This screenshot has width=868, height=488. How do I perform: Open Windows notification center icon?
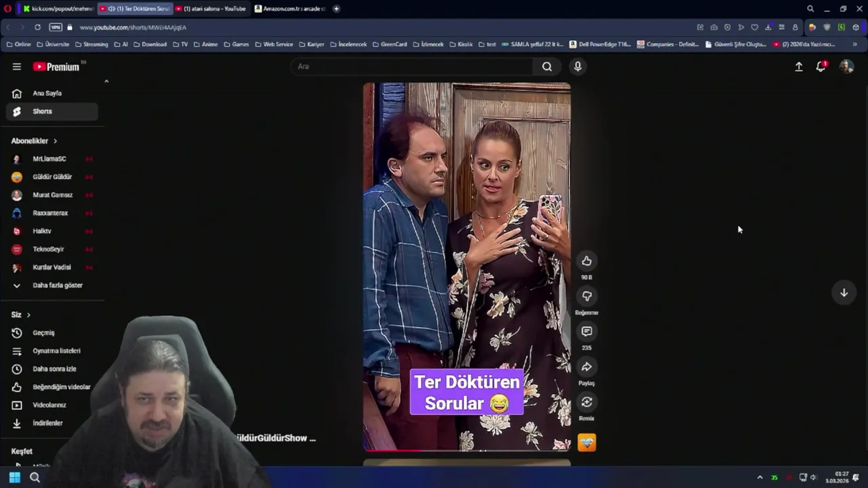856,478
